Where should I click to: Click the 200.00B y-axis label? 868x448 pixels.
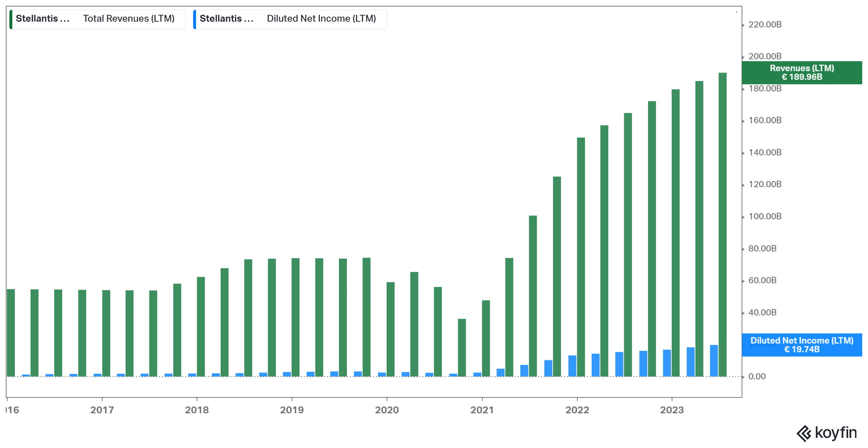(x=765, y=56)
